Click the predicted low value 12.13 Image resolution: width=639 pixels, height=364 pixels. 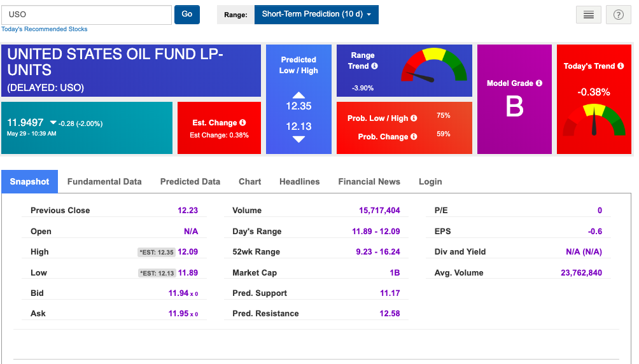click(x=298, y=127)
